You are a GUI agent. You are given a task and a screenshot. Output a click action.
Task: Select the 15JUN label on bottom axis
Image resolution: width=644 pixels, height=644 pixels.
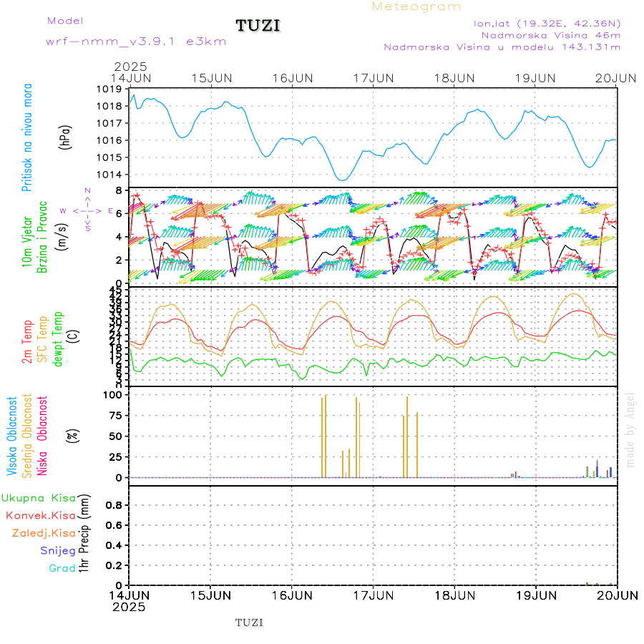click(x=210, y=594)
